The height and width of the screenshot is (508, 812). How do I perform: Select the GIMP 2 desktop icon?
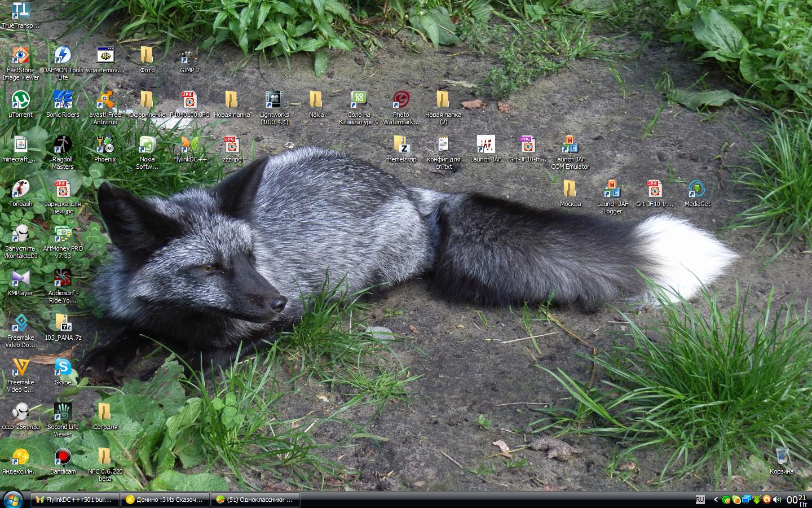click(x=189, y=56)
